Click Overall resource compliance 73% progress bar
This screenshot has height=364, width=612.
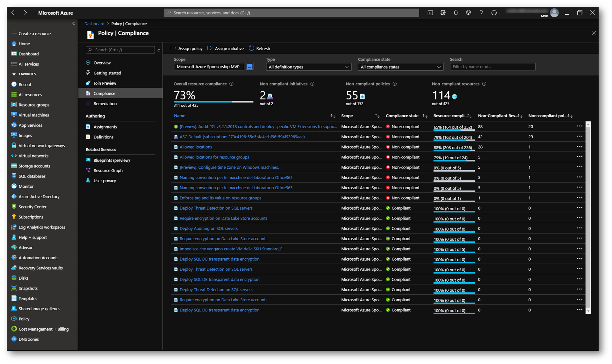coord(213,101)
